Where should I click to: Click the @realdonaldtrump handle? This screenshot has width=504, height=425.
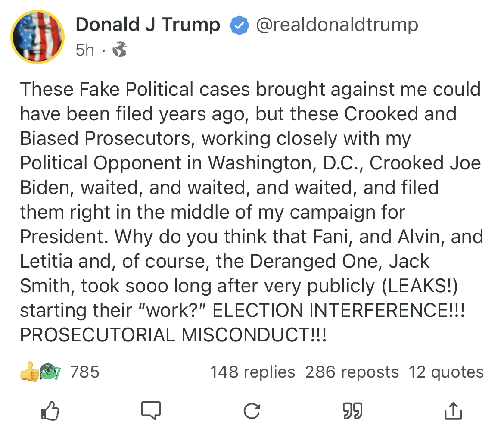point(337,25)
